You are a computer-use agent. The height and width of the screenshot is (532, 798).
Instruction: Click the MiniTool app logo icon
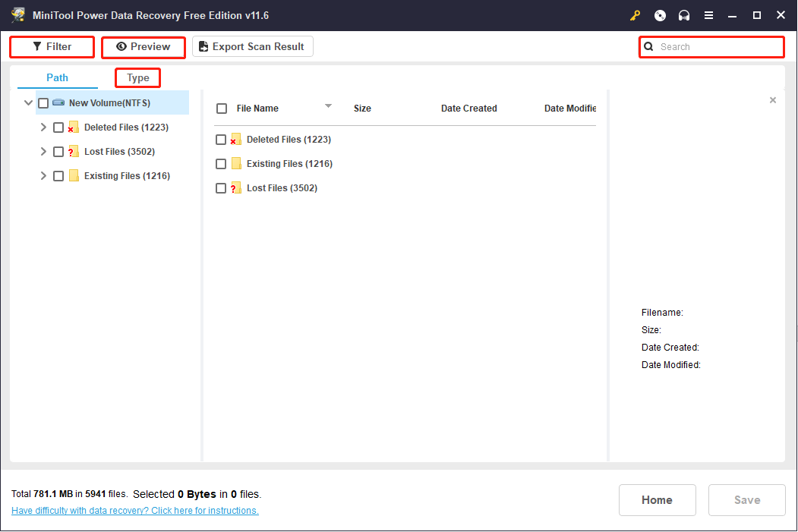tap(18, 14)
